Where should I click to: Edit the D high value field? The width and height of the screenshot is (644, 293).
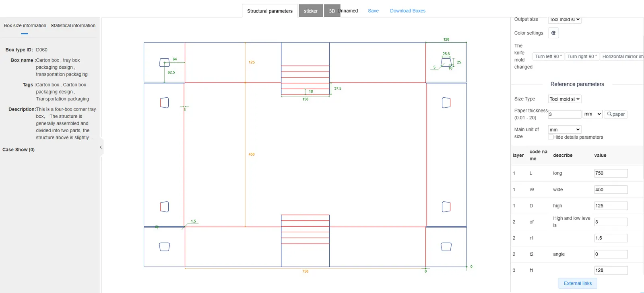pyautogui.click(x=611, y=206)
